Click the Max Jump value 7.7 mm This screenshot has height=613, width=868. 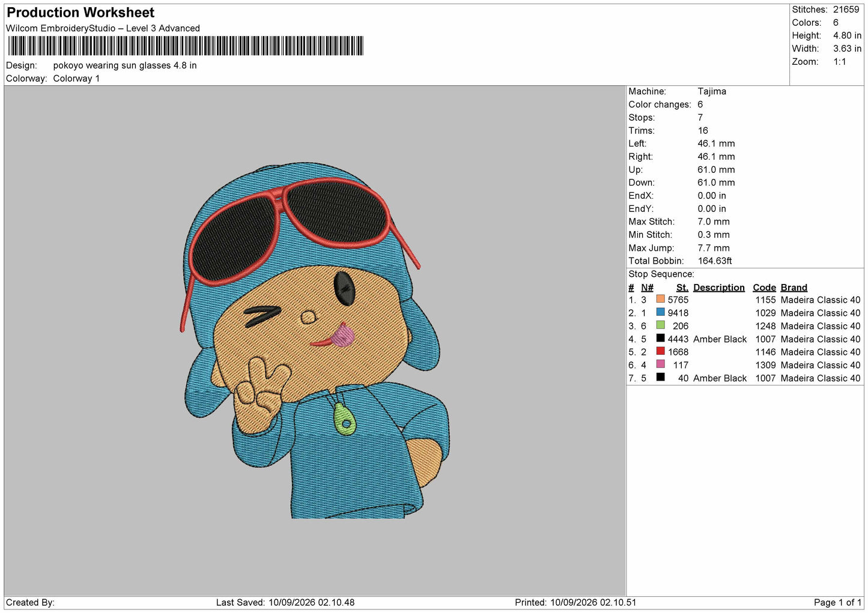coord(714,248)
